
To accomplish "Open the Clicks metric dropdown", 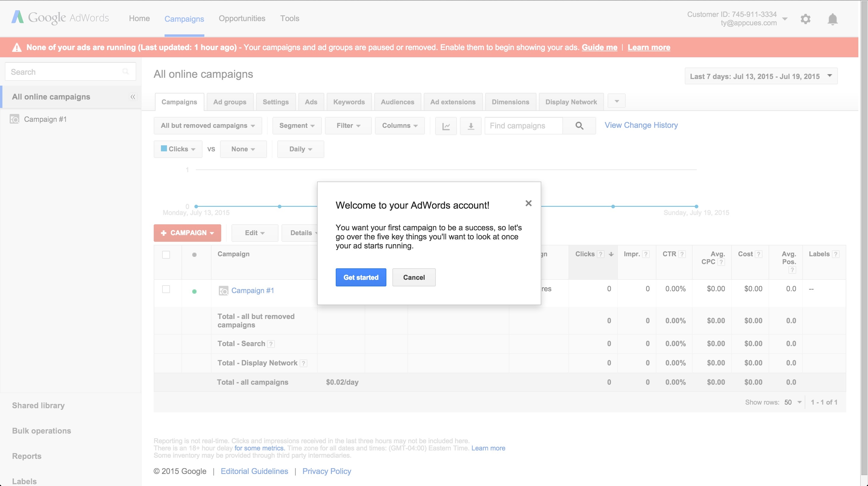I will click(178, 149).
